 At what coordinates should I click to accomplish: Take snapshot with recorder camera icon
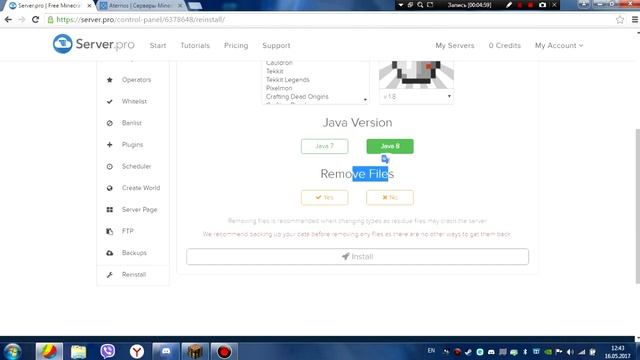pyautogui.click(x=542, y=5)
